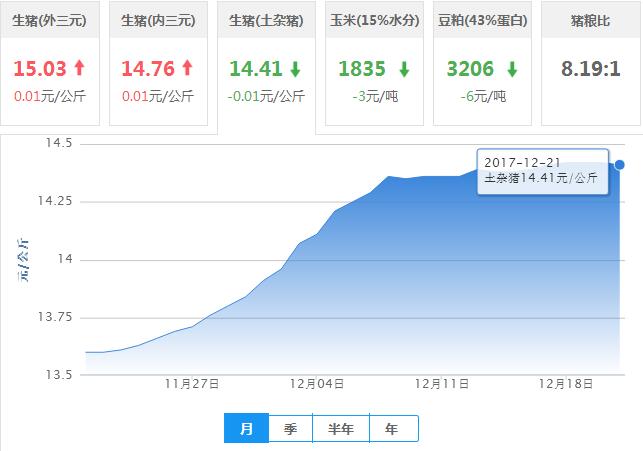This screenshot has width=643, height=451.
Task: Click the 12月18日 axis label
Action: pos(566,384)
